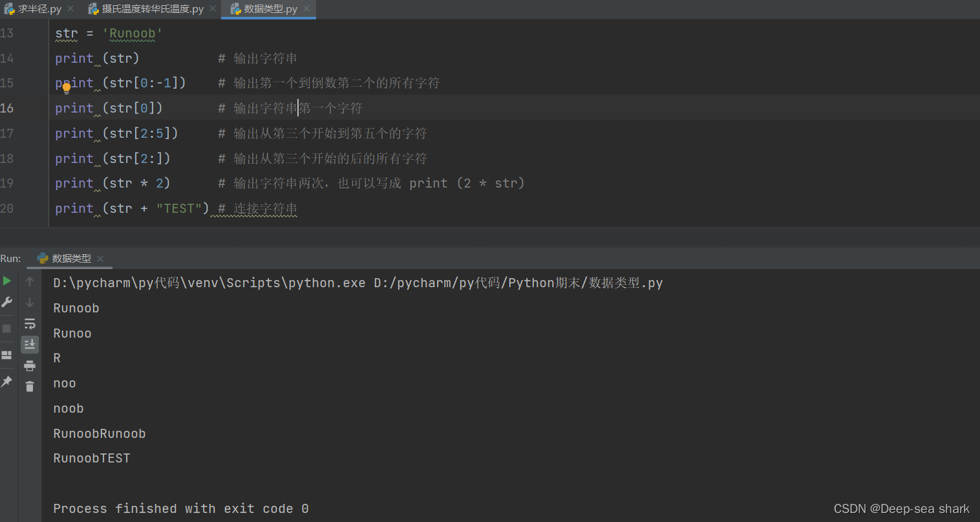Restore layout using the layout icon

coord(6,354)
